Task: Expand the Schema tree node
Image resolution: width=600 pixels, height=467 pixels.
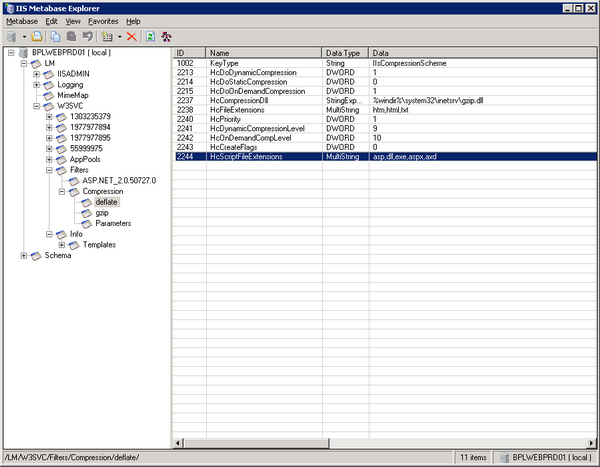Action: 23,256
